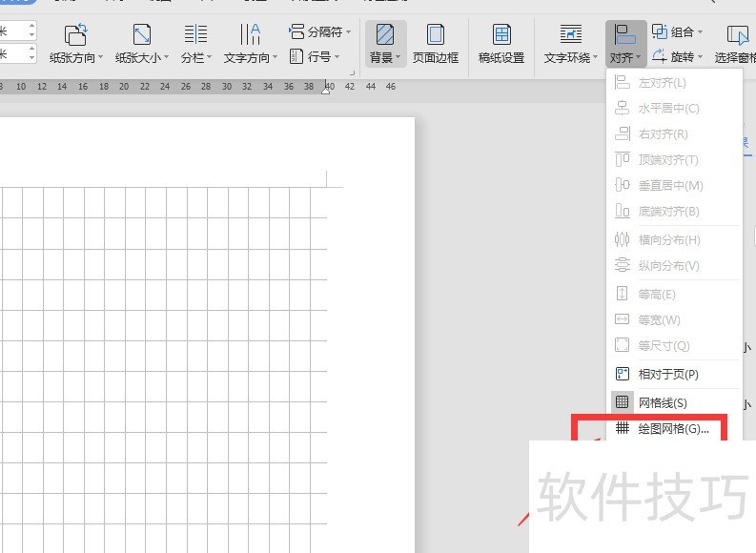Choose 水平居中(C) from align menu

(x=674, y=108)
